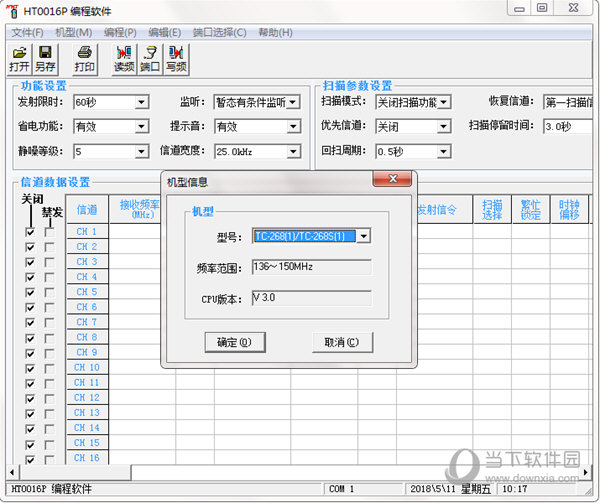Toggle the 关闭 checkbox for CH 15
600x503 pixels.
[30, 444]
